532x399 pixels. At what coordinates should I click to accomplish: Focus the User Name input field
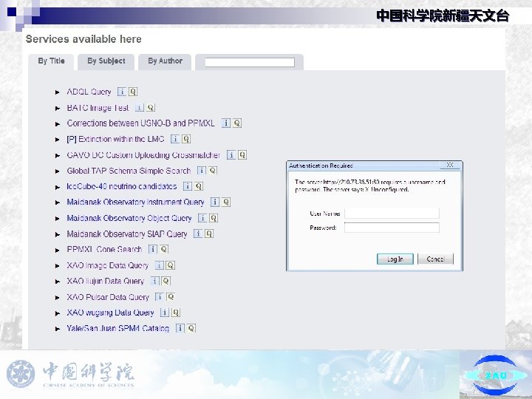(392, 214)
